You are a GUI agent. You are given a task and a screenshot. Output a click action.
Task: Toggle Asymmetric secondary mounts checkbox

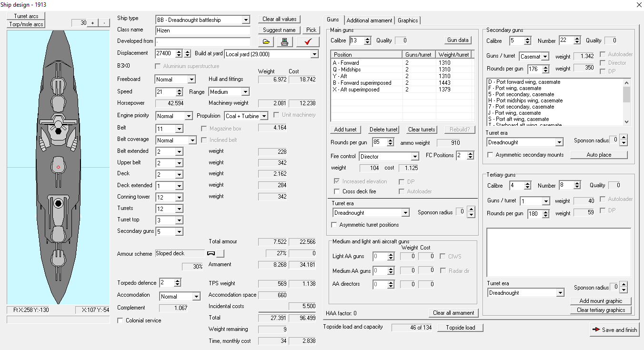click(490, 155)
